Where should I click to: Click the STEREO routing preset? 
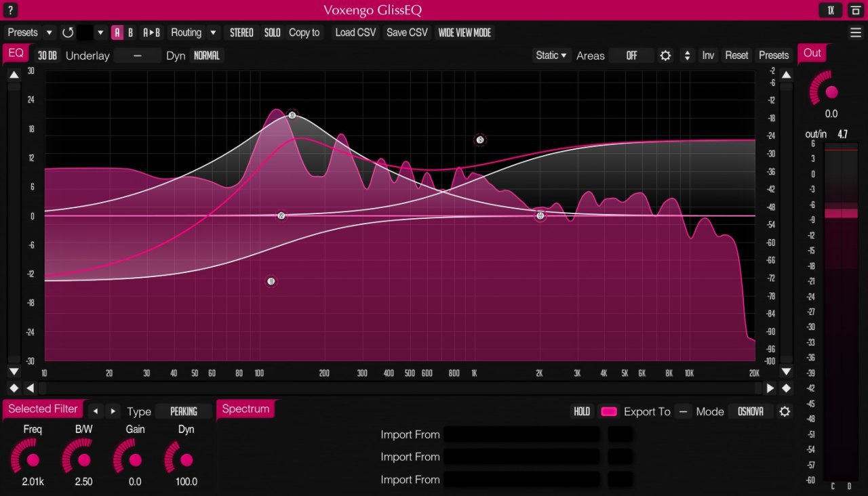pyautogui.click(x=241, y=33)
